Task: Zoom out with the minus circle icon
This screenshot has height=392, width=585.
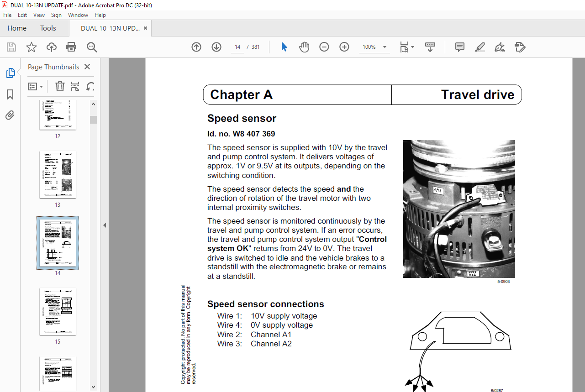Action: tap(324, 47)
